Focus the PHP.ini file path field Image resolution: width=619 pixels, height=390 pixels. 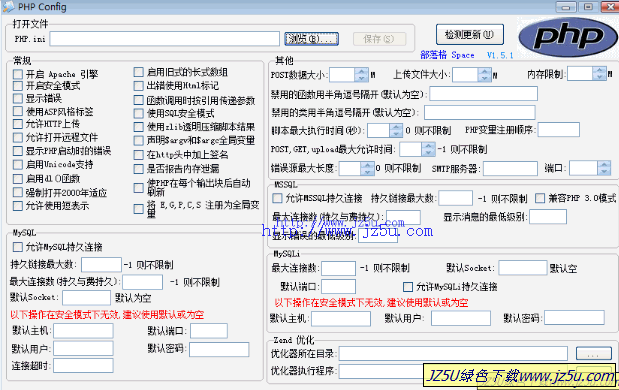point(165,39)
